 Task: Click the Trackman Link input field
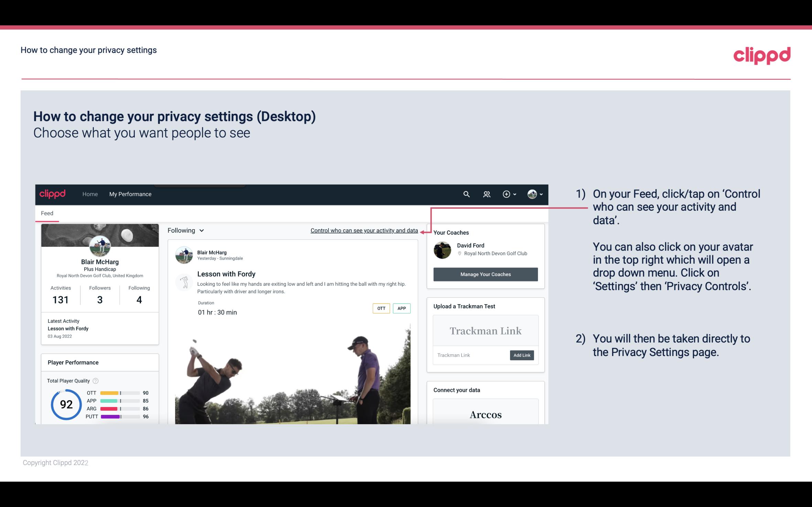pyautogui.click(x=470, y=355)
